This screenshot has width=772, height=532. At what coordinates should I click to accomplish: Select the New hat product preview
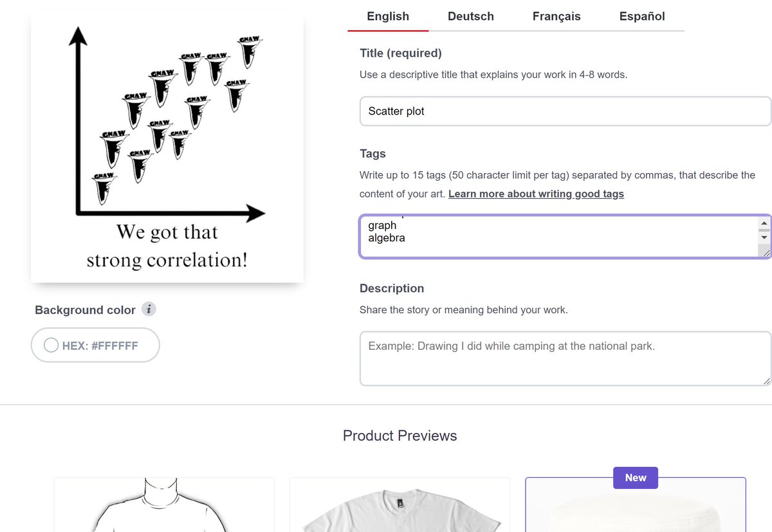click(636, 511)
